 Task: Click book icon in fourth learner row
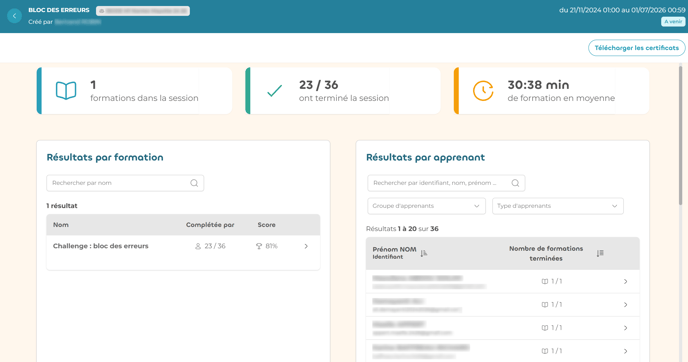(545, 351)
